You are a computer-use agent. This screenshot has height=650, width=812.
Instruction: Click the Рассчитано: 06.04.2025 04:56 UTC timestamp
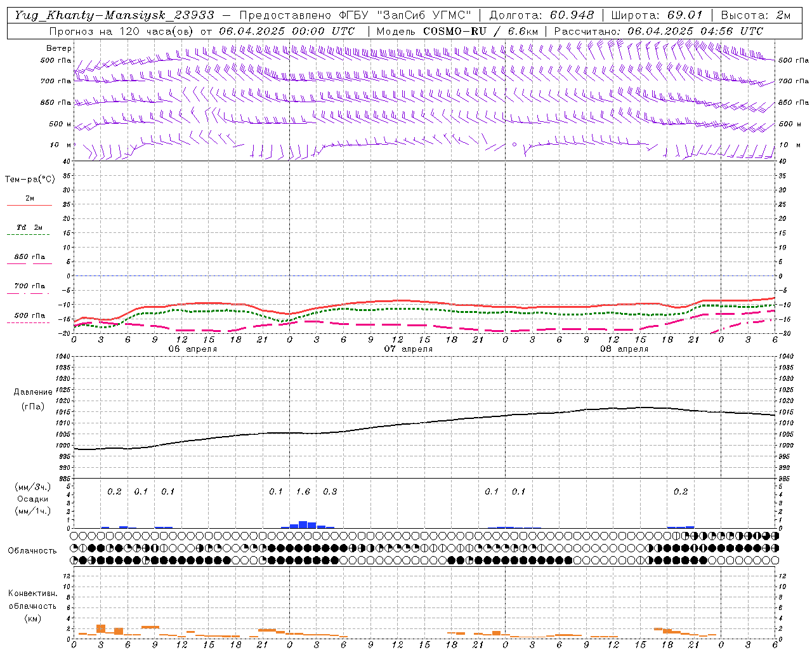[x=658, y=31]
